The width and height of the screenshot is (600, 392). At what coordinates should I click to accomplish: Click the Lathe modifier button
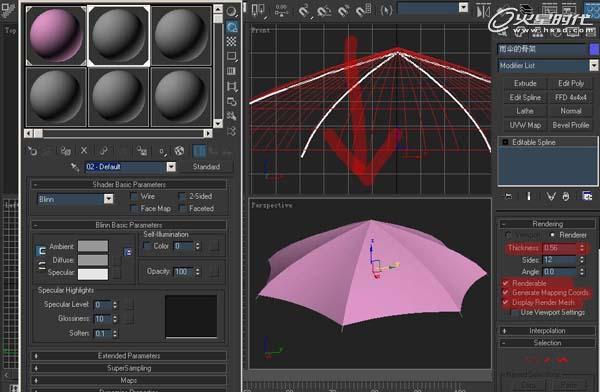[x=525, y=111]
